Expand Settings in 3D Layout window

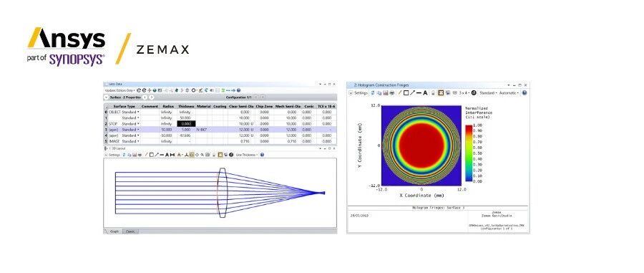coord(112,155)
